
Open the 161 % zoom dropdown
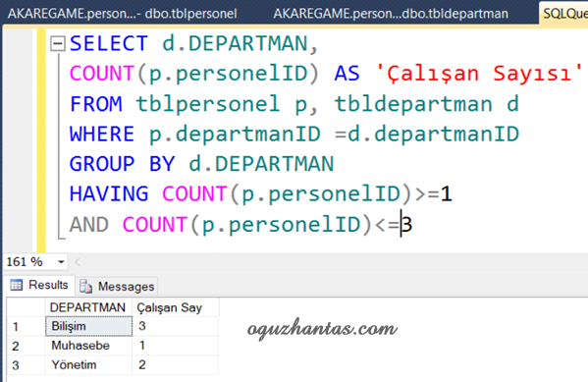(61, 262)
